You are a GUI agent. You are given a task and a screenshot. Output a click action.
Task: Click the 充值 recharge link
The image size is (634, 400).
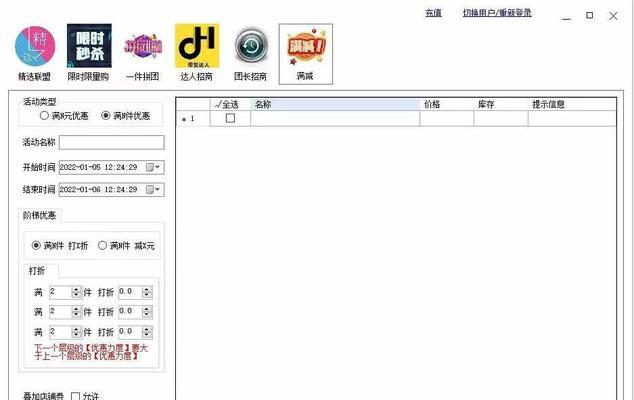pos(433,13)
